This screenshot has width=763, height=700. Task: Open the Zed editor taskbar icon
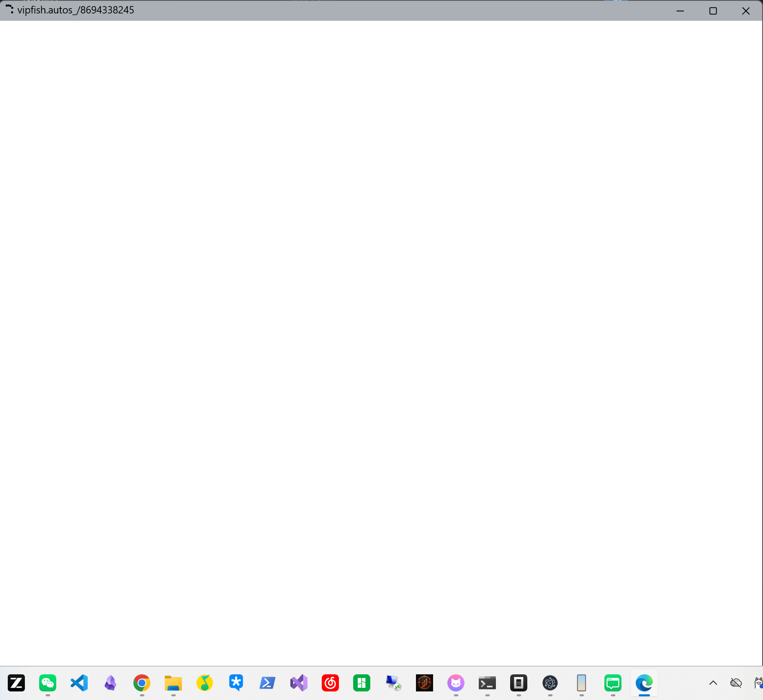pyautogui.click(x=16, y=683)
